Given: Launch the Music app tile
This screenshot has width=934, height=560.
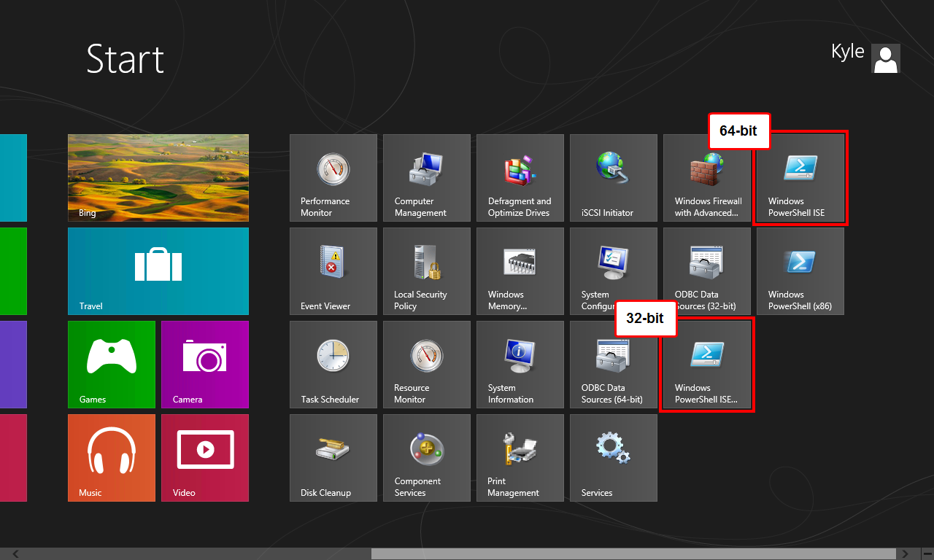Looking at the screenshot, I should [x=112, y=458].
